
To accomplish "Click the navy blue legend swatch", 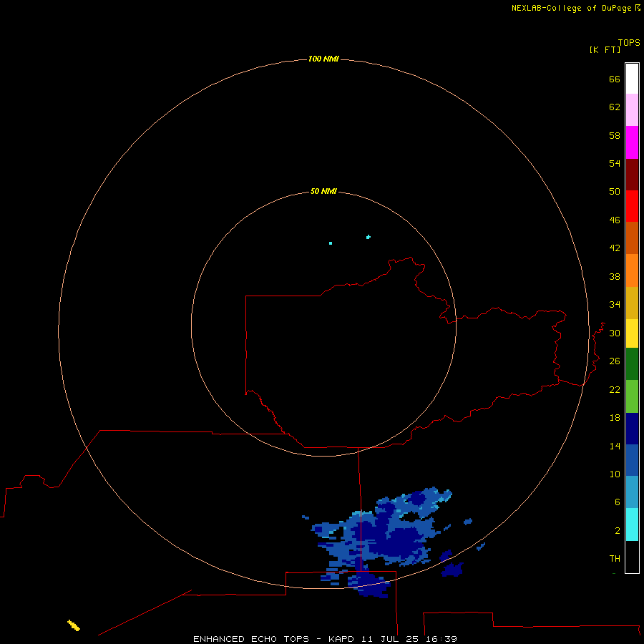I will [632, 429].
